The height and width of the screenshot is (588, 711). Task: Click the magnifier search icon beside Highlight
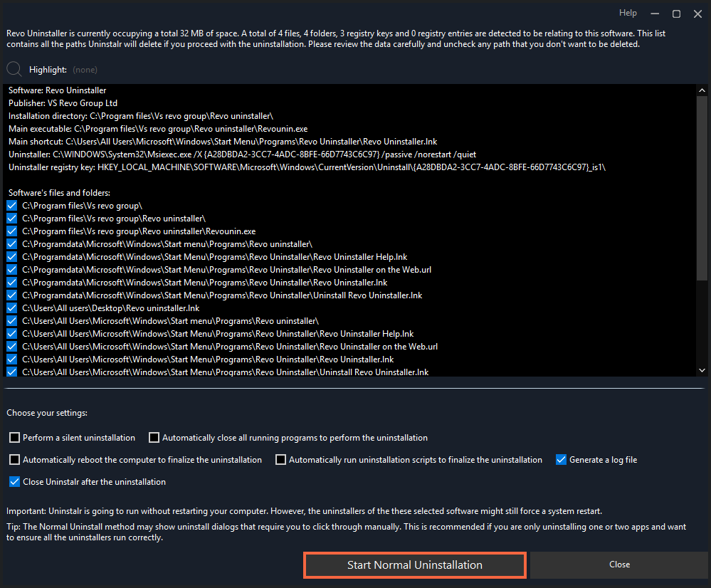click(x=14, y=69)
